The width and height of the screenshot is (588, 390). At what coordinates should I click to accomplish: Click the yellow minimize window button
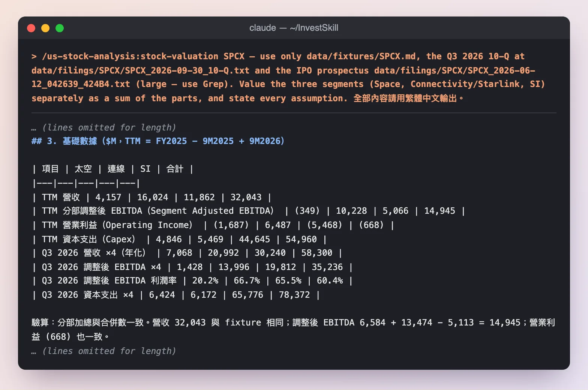point(45,28)
